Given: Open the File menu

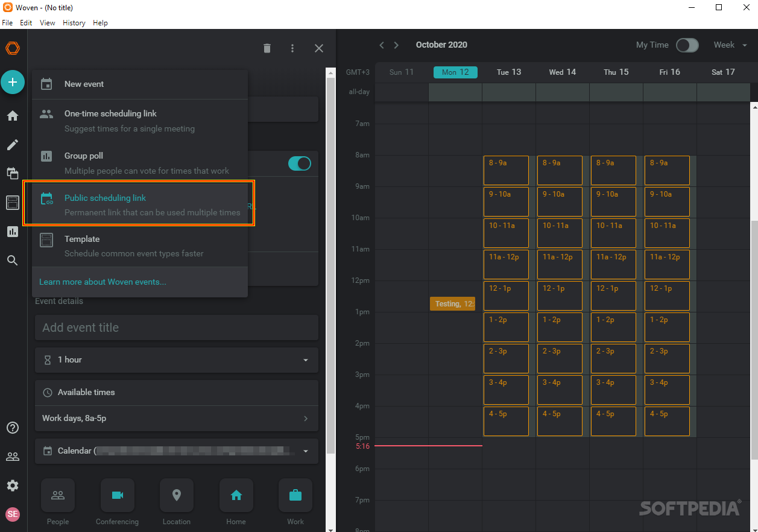Looking at the screenshot, I should click(7, 23).
